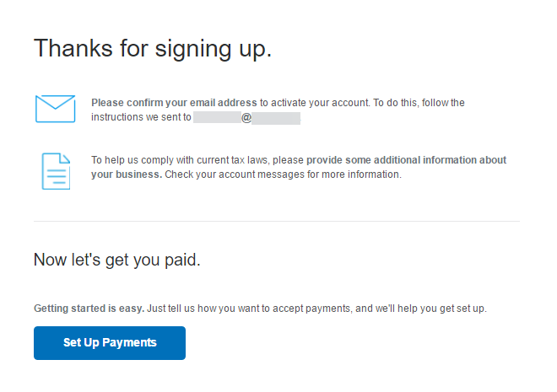Click the 'Now let's get you paid.' heading
The height and width of the screenshot is (392, 557).
[x=116, y=260]
